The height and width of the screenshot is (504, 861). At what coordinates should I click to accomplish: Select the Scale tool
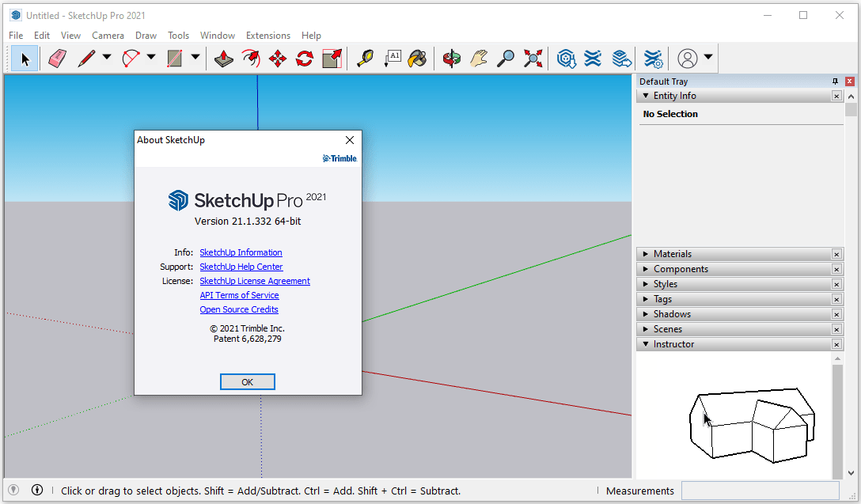pos(332,59)
